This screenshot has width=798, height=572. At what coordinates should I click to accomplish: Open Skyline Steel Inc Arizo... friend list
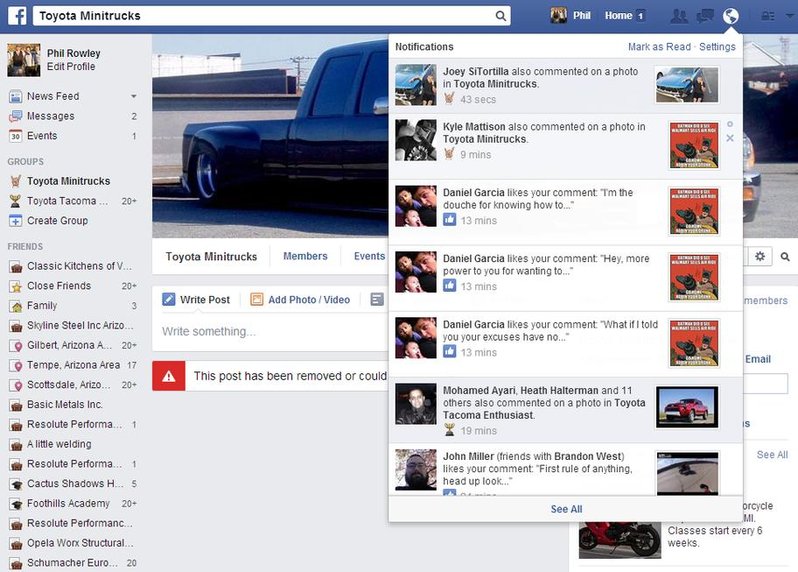[80, 326]
